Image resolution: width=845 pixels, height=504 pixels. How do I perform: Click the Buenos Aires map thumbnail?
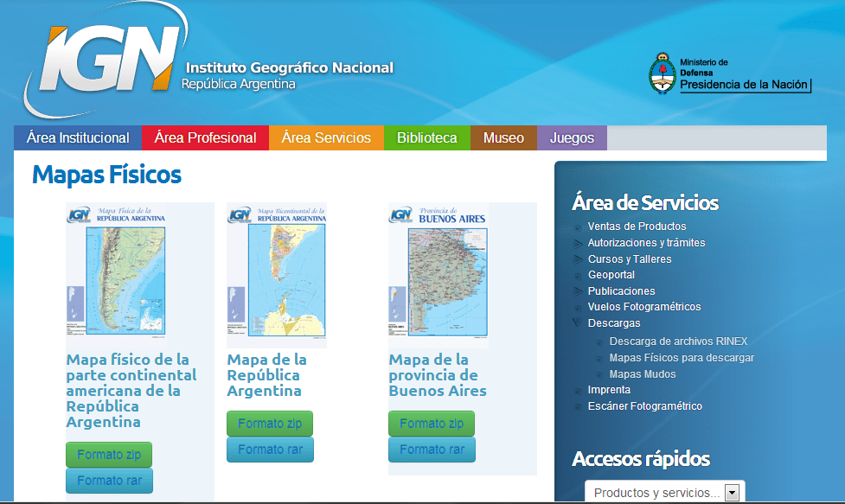[x=438, y=272]
